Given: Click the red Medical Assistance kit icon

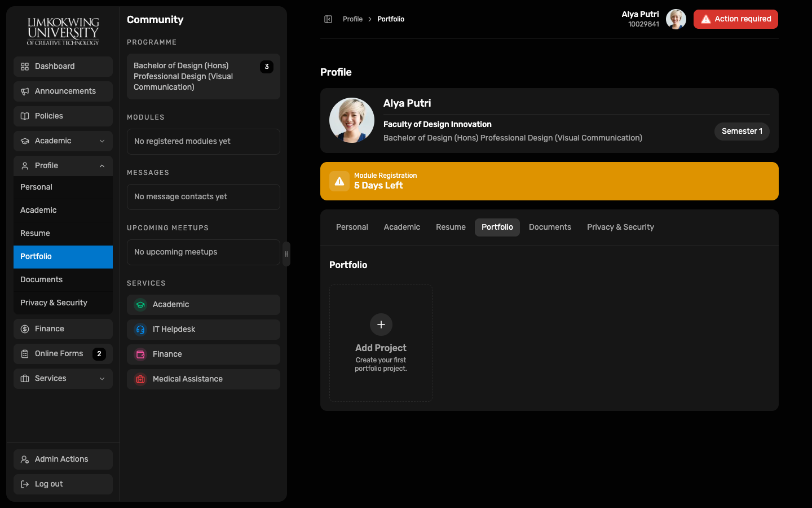Looking at the screenshot, I should pos(140,379).
